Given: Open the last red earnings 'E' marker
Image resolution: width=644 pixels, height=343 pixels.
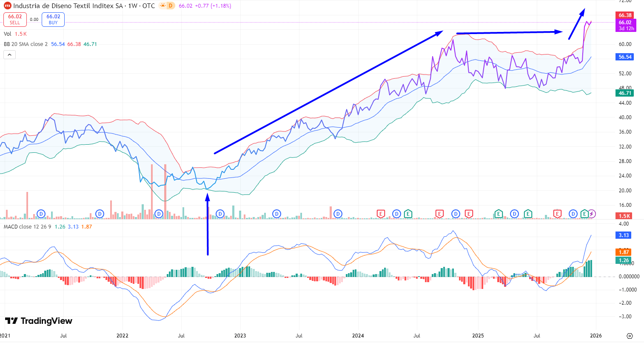Looking at the screenshot, I should 557,214.
